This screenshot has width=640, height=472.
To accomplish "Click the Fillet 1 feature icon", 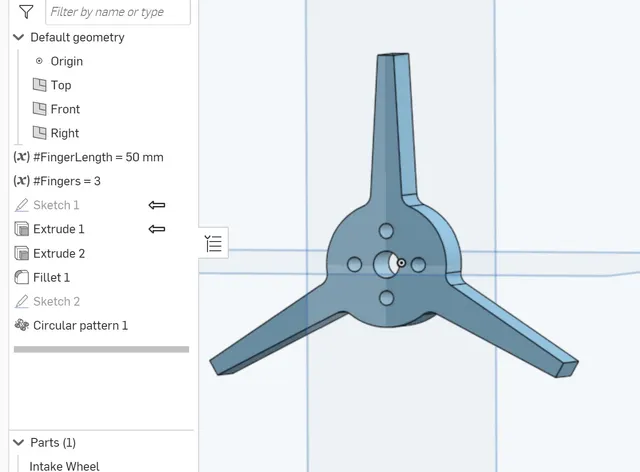I will (21, 277).
